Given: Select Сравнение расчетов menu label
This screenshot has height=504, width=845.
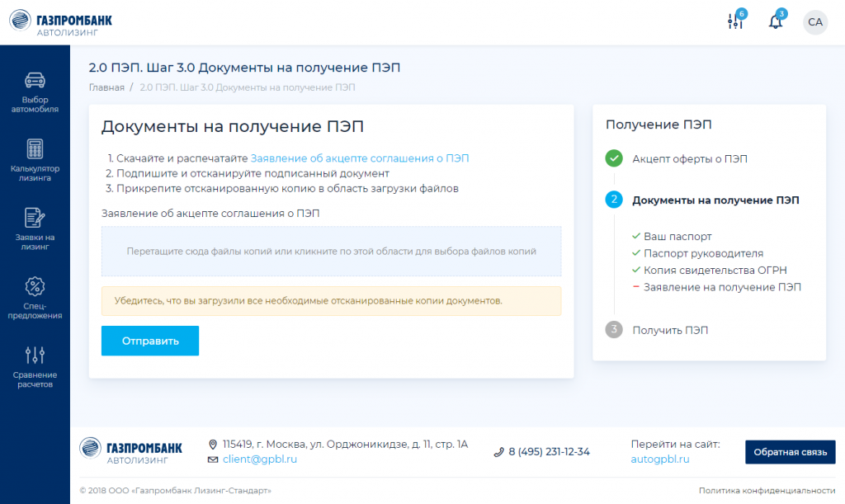Looking at the screenshot, I should pos(35,379).
